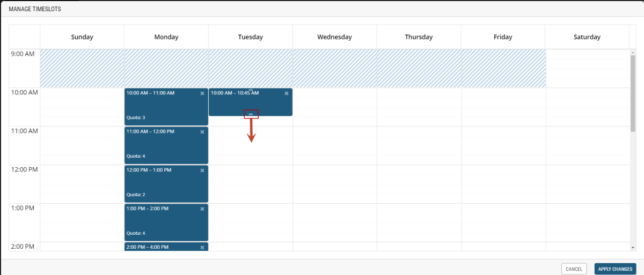
Task: Click the Saturday column header
Action: pyautogui.click(x=587, y=37)
